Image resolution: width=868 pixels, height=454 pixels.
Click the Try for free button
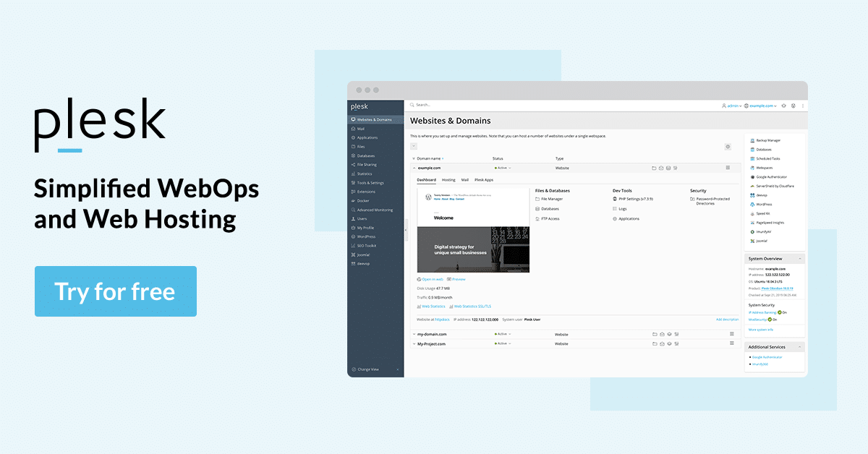pos(116,291)
